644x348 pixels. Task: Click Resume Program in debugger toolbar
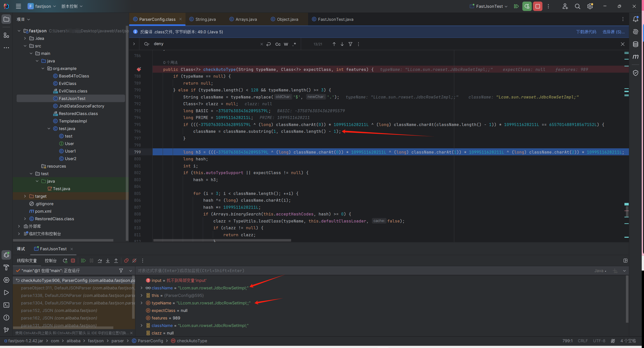(83, 261)
